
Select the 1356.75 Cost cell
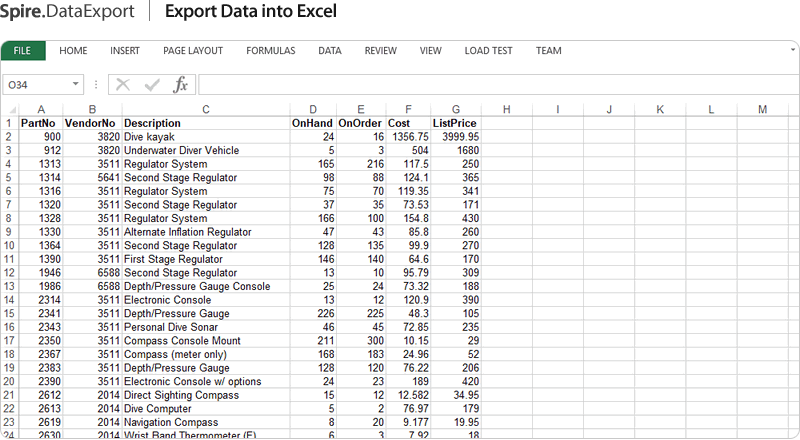(408, 137)
